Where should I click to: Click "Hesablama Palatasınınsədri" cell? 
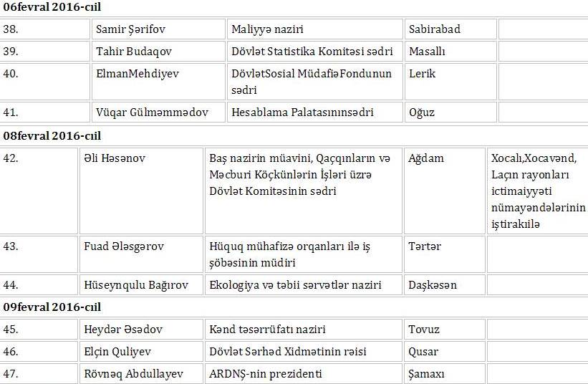pos(302,112)
